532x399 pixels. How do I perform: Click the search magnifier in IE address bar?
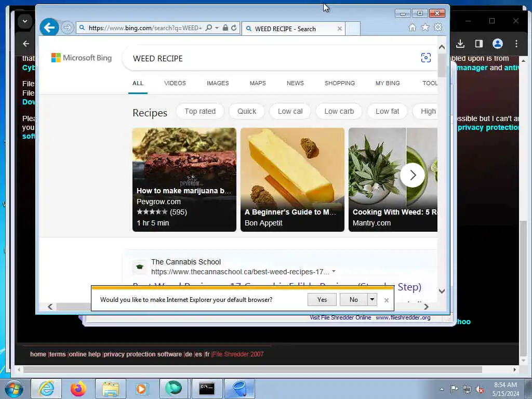pos(209,28)
